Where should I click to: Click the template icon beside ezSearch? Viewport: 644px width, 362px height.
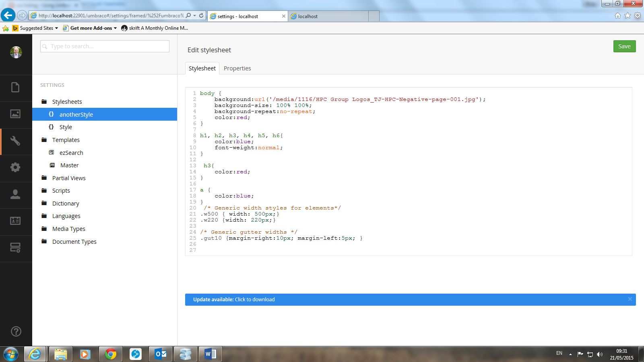[52, 152]
